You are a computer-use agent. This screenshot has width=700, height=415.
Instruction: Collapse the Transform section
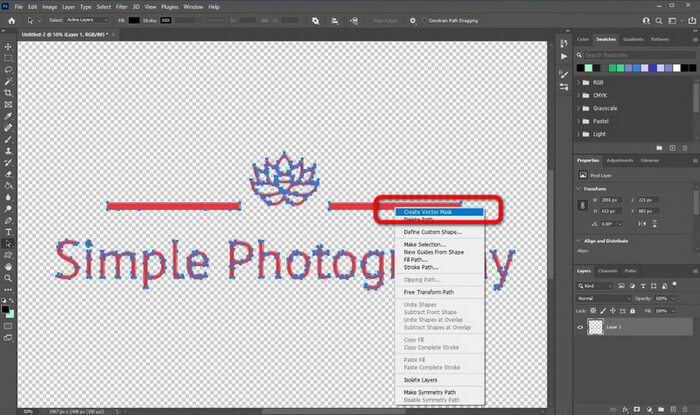click(x=579, y=189)
